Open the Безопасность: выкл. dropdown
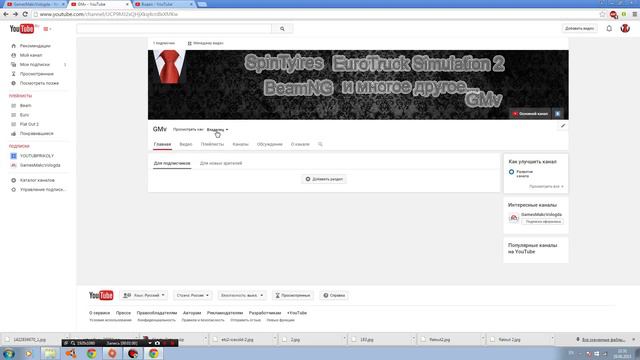 pyautogui.click(x=242, y=295)
